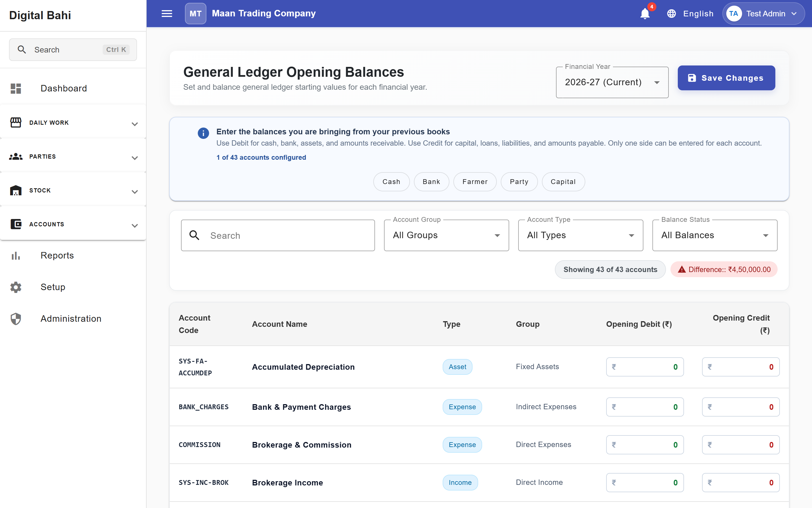The width and height of the screenshot is (812, 508).
Task: Click the Reports bar chart icon
Action: [x=16, y=256]
